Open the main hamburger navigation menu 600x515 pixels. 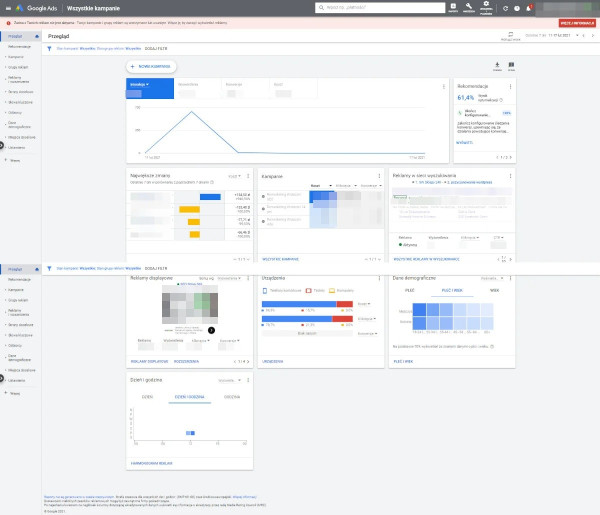click(7, 7)
